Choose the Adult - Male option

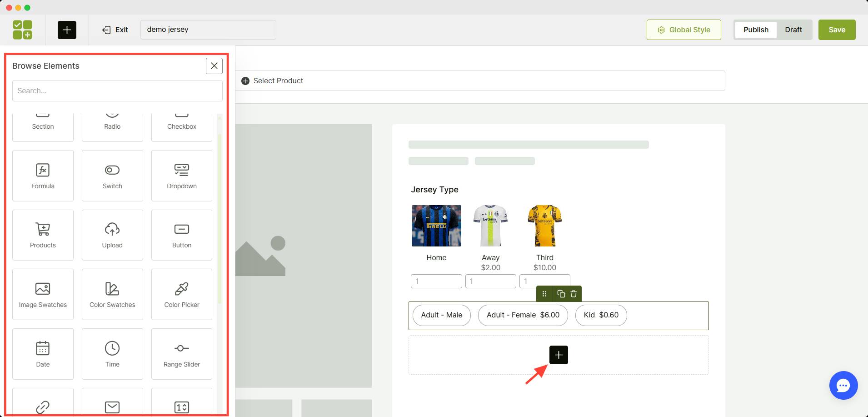click(x=442, y=315)
